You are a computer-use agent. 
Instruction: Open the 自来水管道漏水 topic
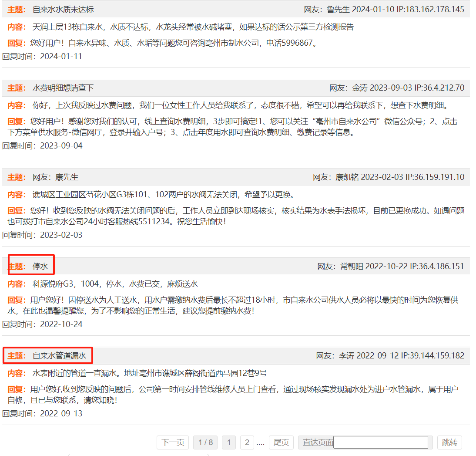point(59,356)
